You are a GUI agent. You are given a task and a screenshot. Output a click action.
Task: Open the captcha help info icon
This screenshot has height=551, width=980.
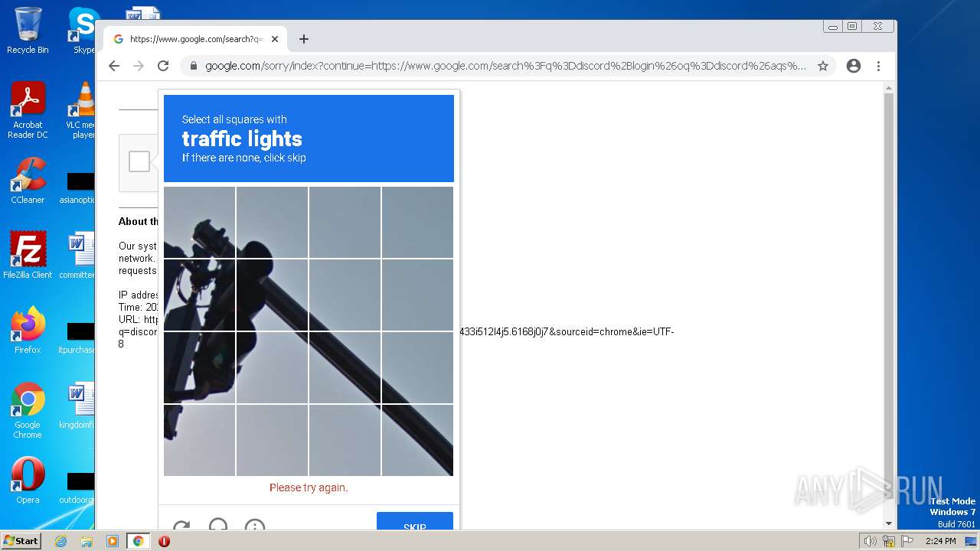[255, 526]
